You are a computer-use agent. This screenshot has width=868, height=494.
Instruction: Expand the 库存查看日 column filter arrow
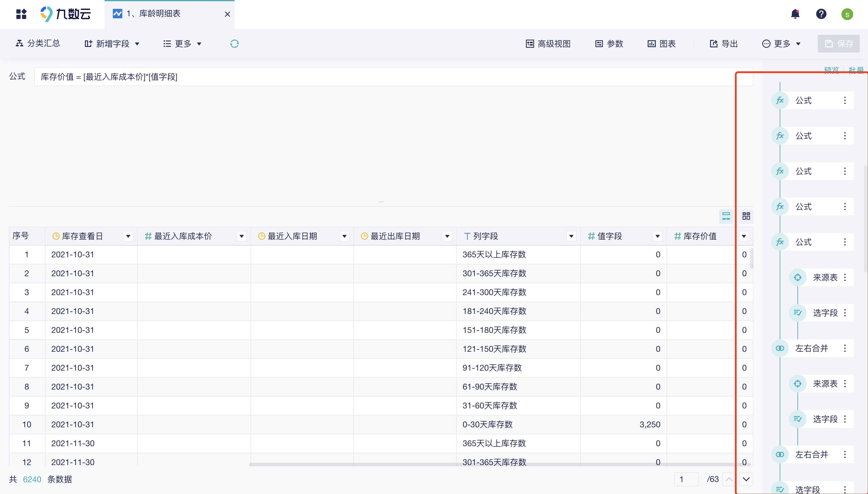[x=128, y=236]
